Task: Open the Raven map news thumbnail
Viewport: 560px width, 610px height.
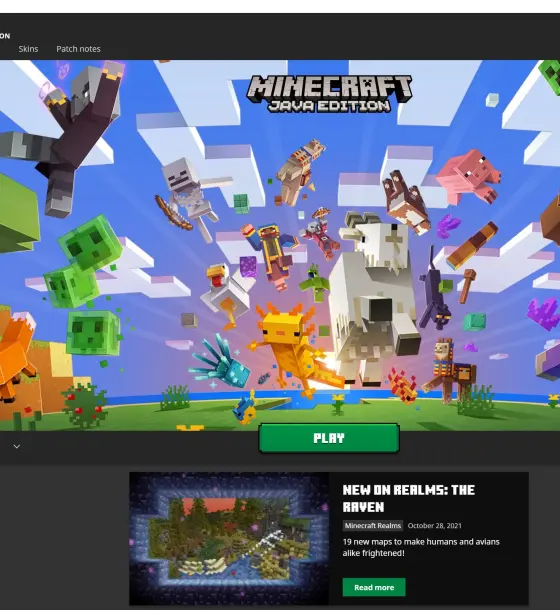Action: tap(229, 538)
